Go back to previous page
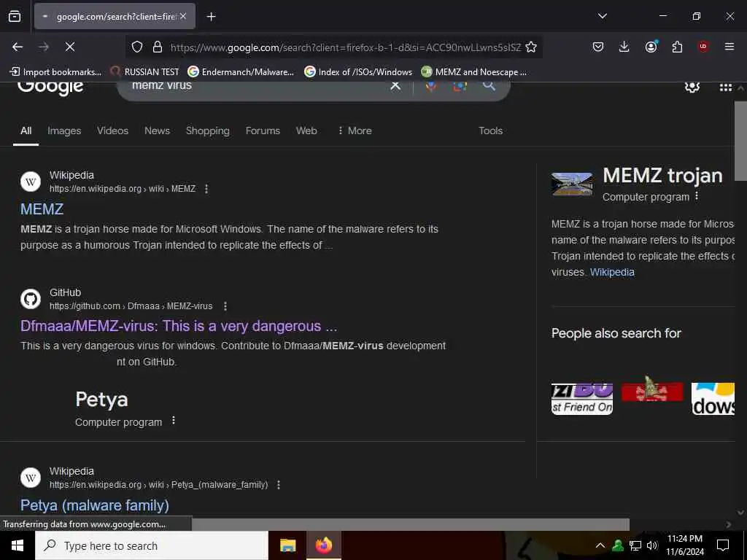Viewport: 747px width, 560px height. point(18,47)
